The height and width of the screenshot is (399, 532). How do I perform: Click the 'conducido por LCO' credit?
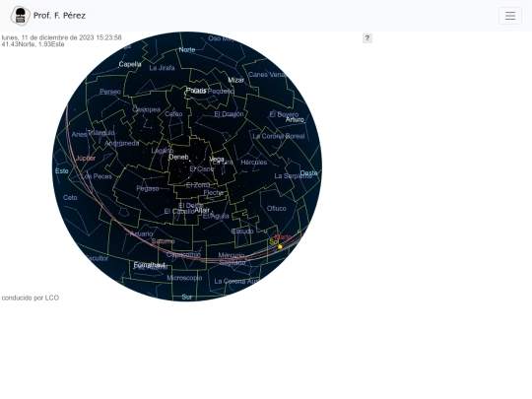point(31,298)
